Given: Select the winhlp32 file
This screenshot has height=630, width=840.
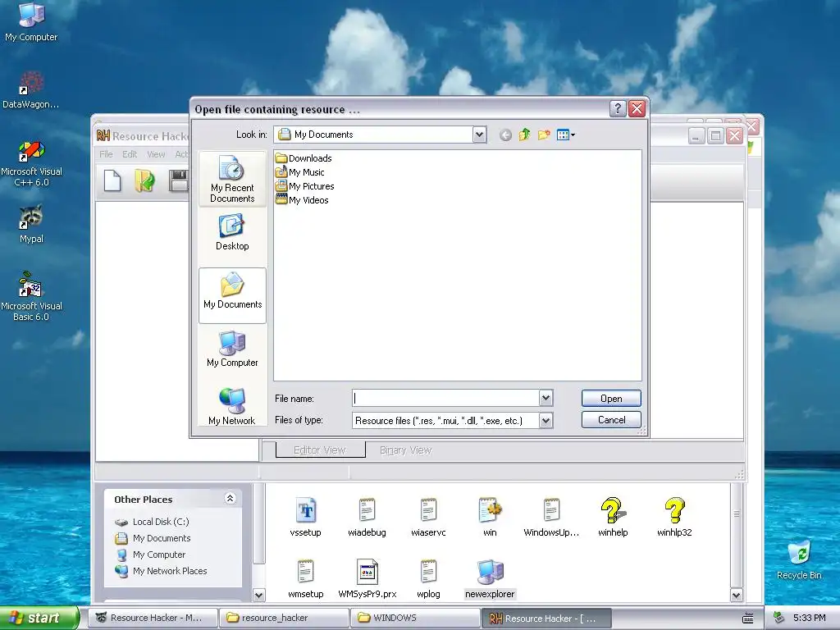Looking at the screenshot, I should [674, 517].
